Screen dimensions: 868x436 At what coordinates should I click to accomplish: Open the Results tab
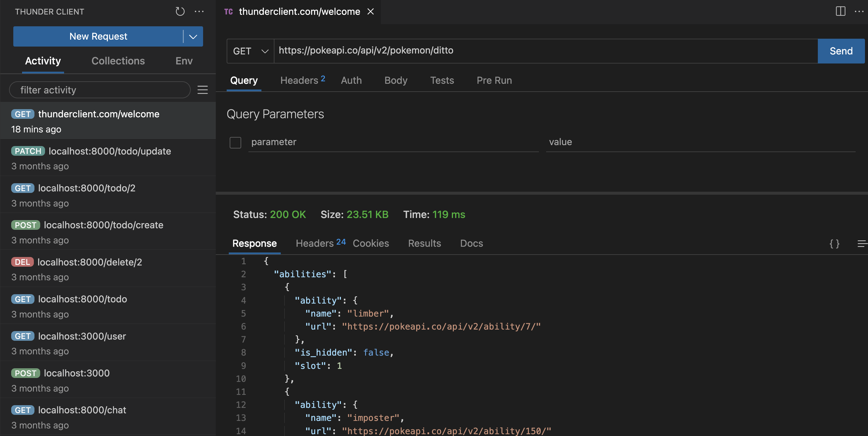coord(424,243)
